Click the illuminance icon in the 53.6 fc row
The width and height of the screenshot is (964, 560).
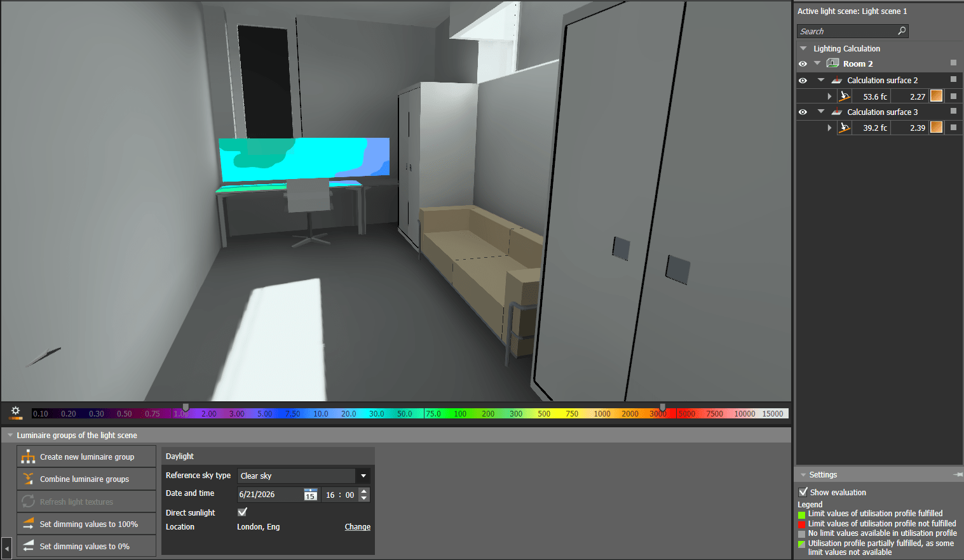click(x=845, y=97)
